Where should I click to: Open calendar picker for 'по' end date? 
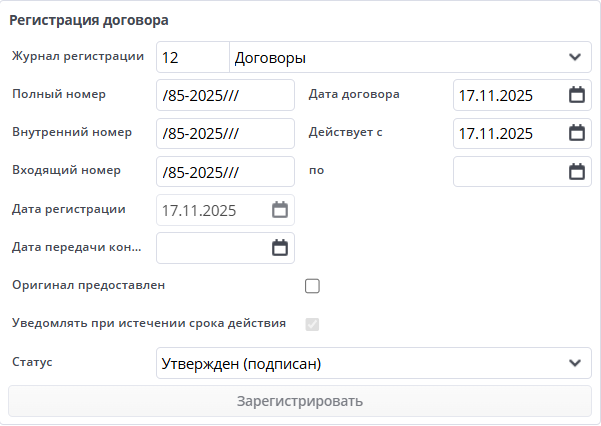[576, 172]
